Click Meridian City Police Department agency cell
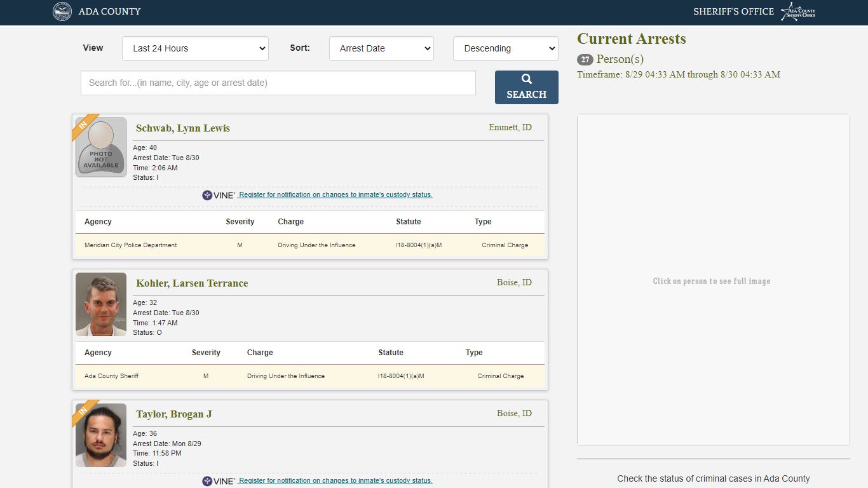The width and height of the screenshot is (868, 488). click(x=131, y=245)
